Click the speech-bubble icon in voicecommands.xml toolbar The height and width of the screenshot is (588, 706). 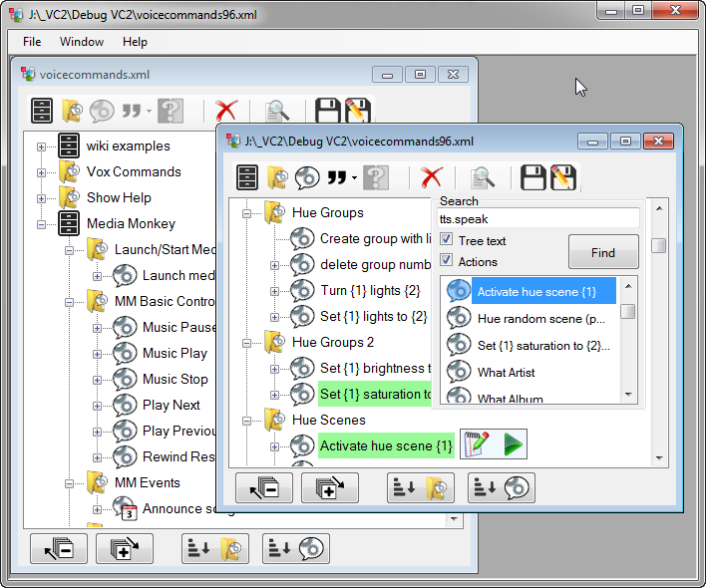coord(102,111)
